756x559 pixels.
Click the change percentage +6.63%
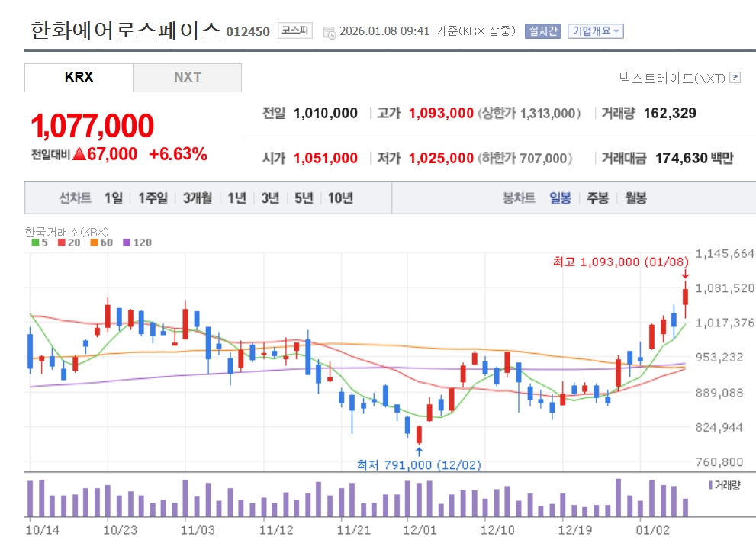click(178, 154)
